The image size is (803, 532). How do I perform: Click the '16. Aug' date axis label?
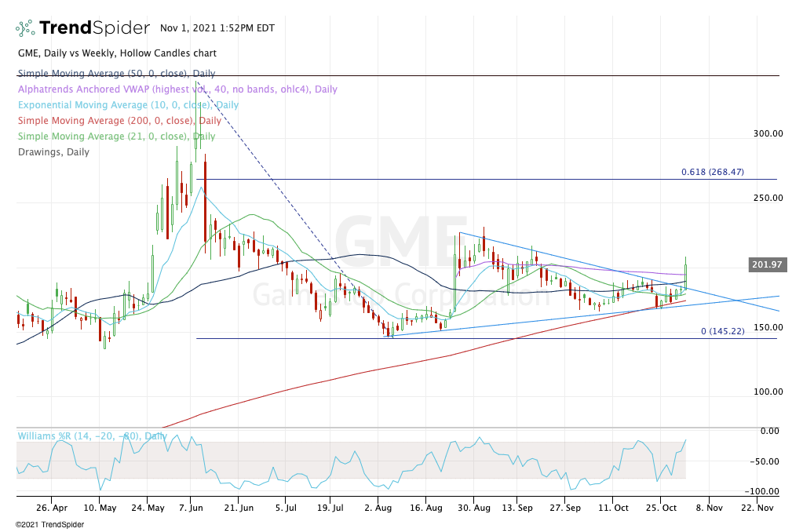(x=426, y=508)
